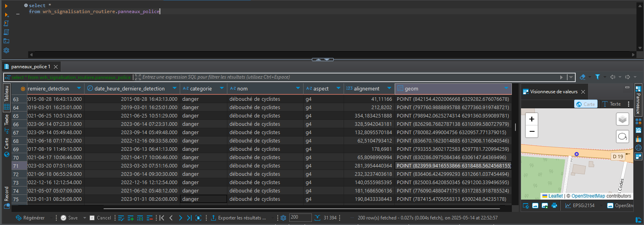Switch value viewer to Texte mode

611,104
